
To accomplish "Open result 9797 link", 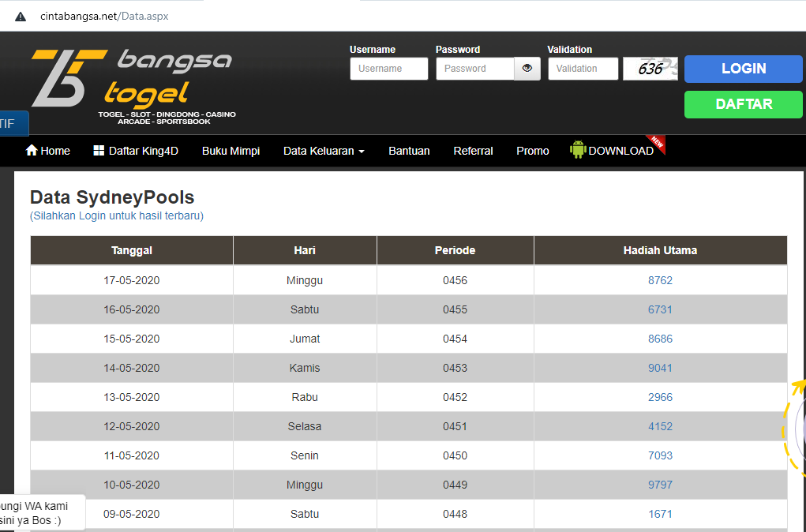I will click(x=660, y=485).
